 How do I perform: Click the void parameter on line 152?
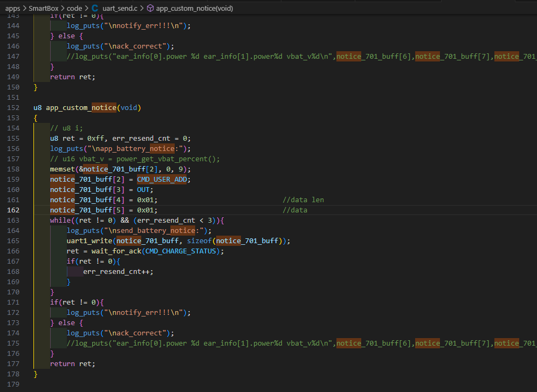tap(129, 107)
